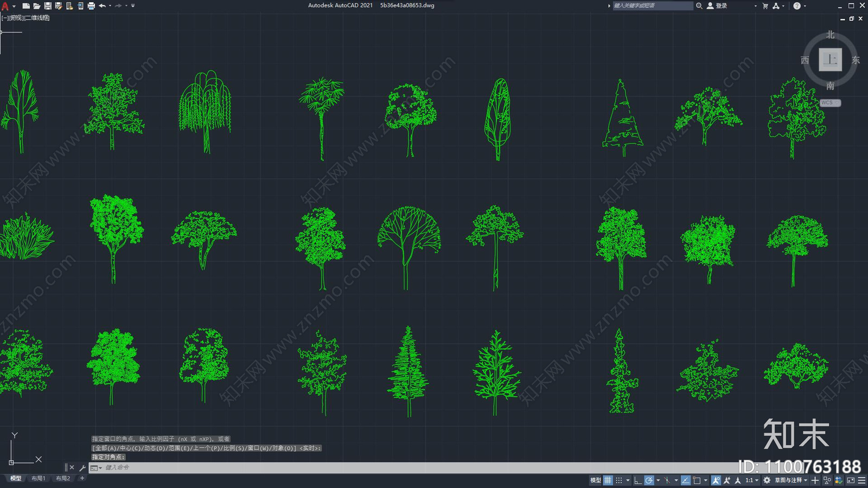Click 南 on the ViewCube compass

(x=830, y=86)
